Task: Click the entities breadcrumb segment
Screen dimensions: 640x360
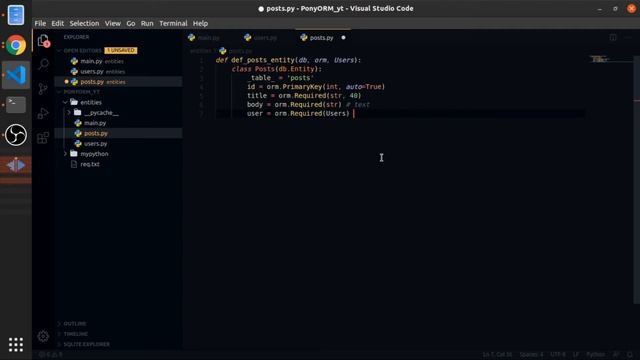Action: pos(200,51)
